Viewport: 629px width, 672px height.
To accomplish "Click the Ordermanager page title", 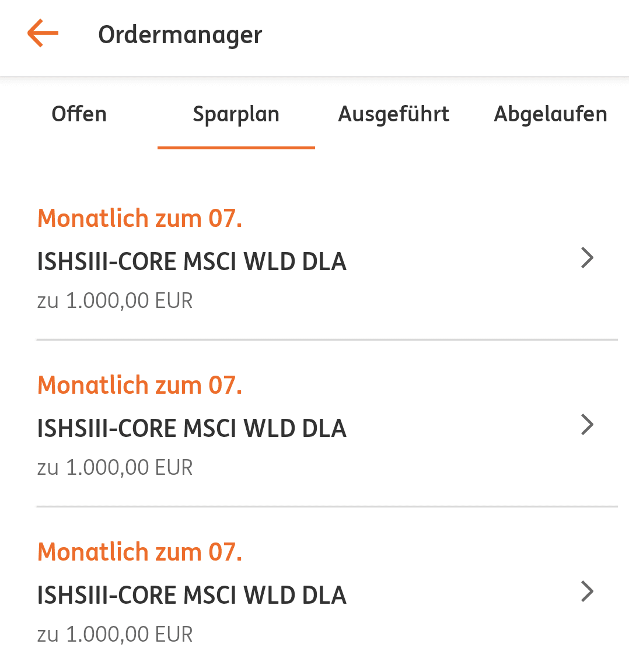I will (180, 34).
